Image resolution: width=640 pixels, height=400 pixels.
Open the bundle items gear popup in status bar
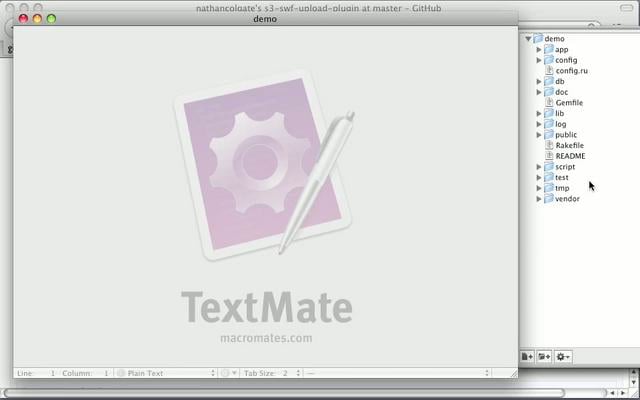229,373
